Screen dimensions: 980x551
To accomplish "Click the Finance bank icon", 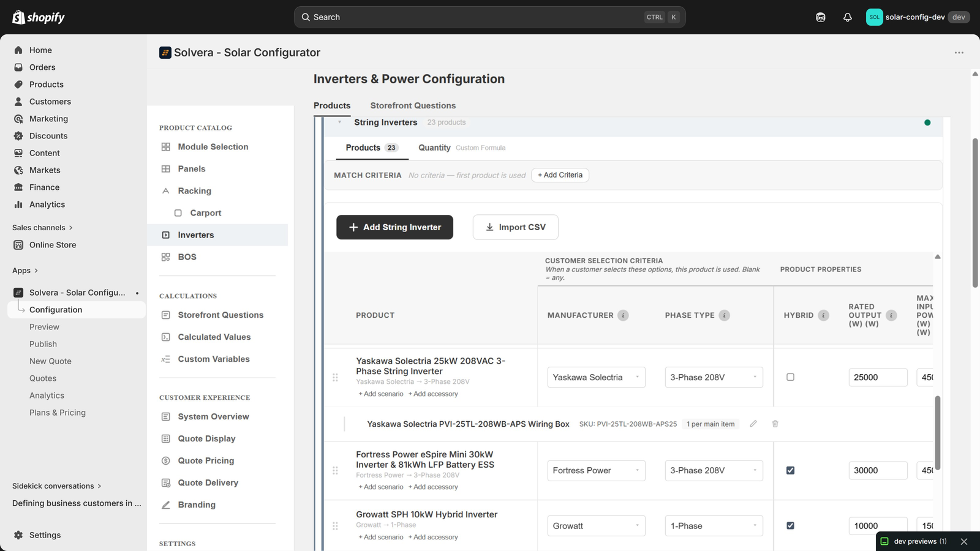I will pos(18,187).
